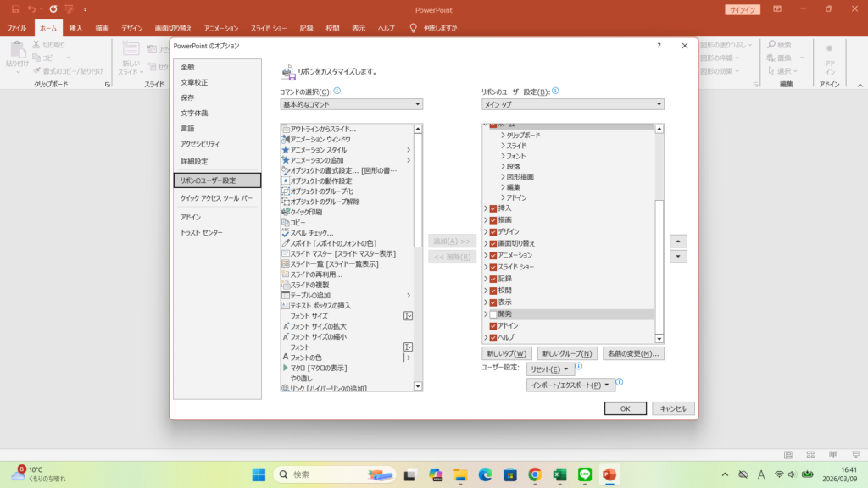Select the Insert Table (テーブルの追加) command icon
This screenshot has height=488, width=868.
[286, 295]
